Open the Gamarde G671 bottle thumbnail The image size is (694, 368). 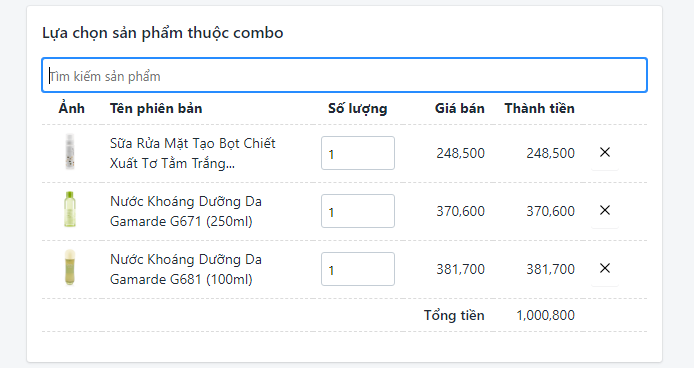70,209
